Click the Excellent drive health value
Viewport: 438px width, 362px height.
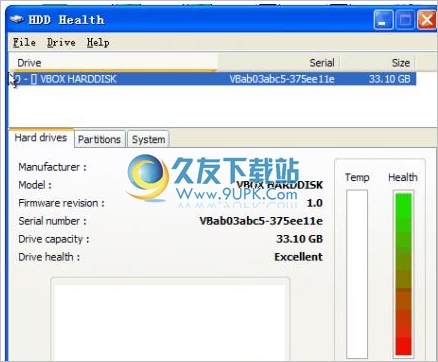click(298, 257)
